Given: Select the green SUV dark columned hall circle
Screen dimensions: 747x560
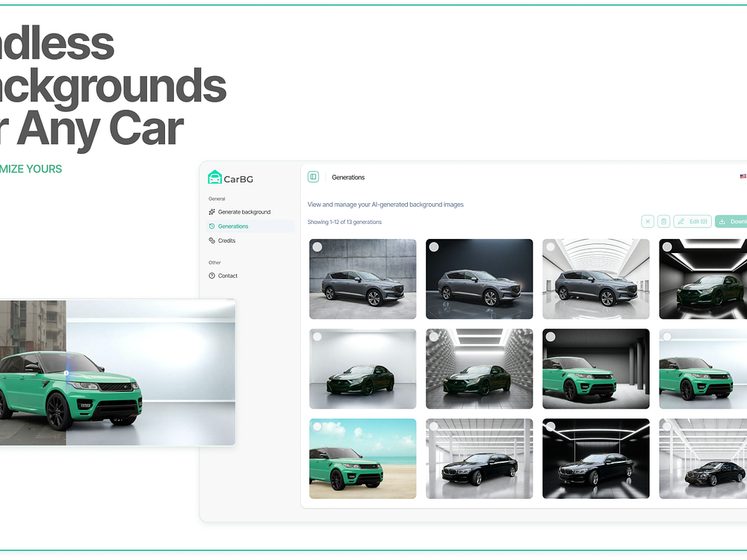Looking at the screenshot, I should pos(551,337).
